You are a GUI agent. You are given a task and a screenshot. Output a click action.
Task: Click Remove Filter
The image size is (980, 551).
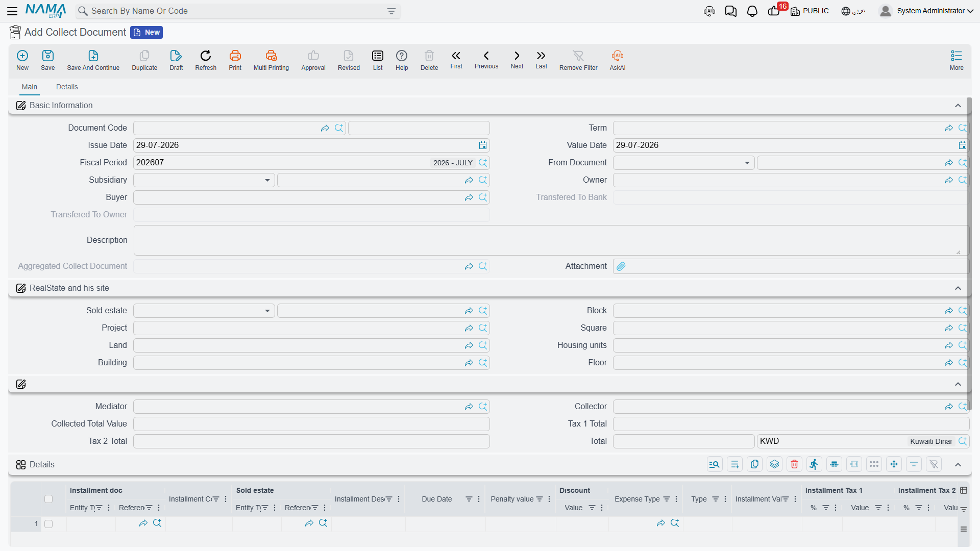(578, 60)
